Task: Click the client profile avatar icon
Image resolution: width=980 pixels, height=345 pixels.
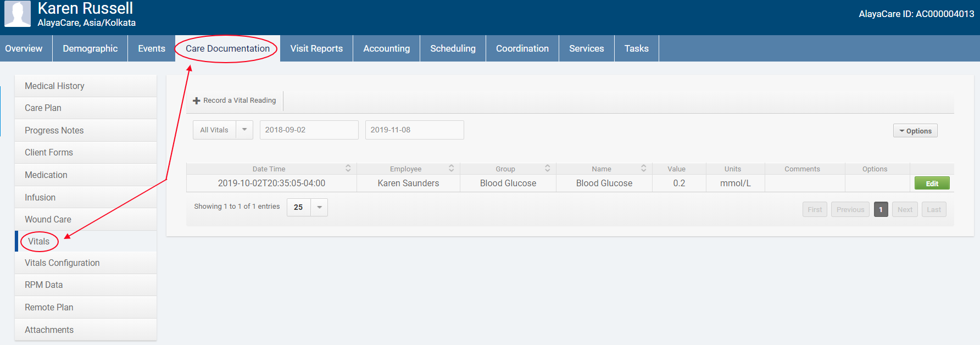Action: 18,14
